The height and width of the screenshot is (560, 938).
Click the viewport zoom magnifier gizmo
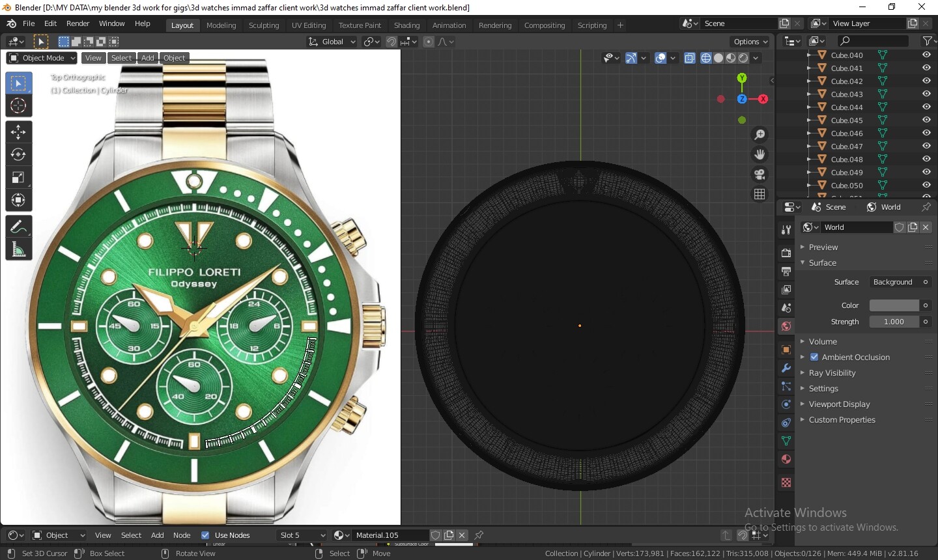point(760,135)
